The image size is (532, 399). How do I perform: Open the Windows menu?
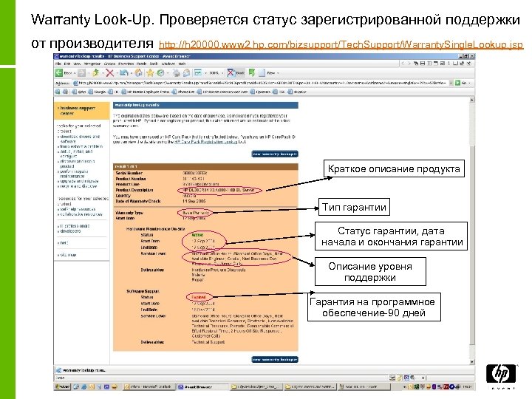[168, 64]
